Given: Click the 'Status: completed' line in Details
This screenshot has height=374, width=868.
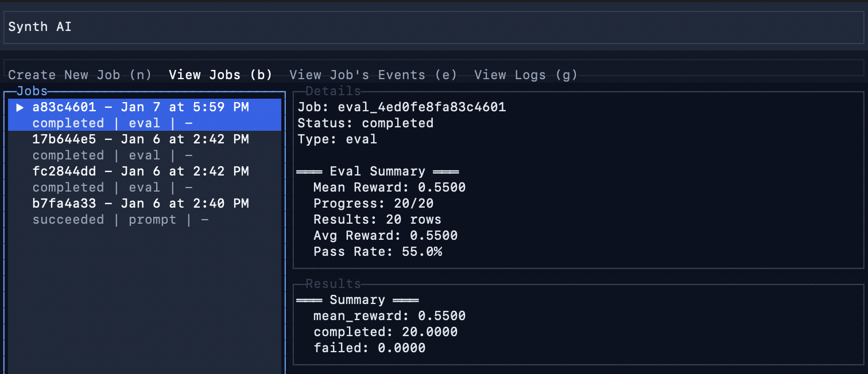Looking at the screenshot, I should pos(366,123).
